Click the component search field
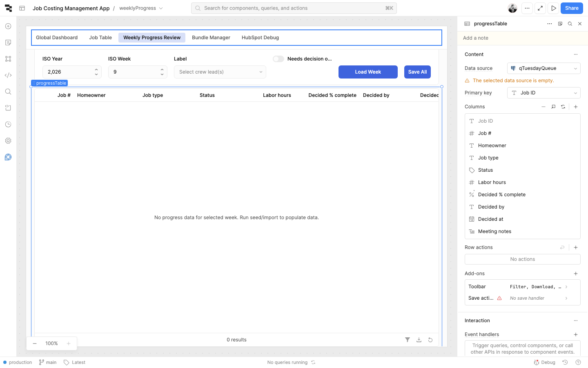The width and height of the screenshot is (588, 368). [x=294, y=8]
